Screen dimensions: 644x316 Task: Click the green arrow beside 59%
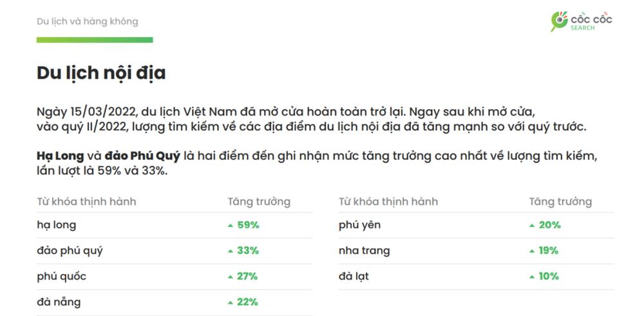[x=231, y=226]
